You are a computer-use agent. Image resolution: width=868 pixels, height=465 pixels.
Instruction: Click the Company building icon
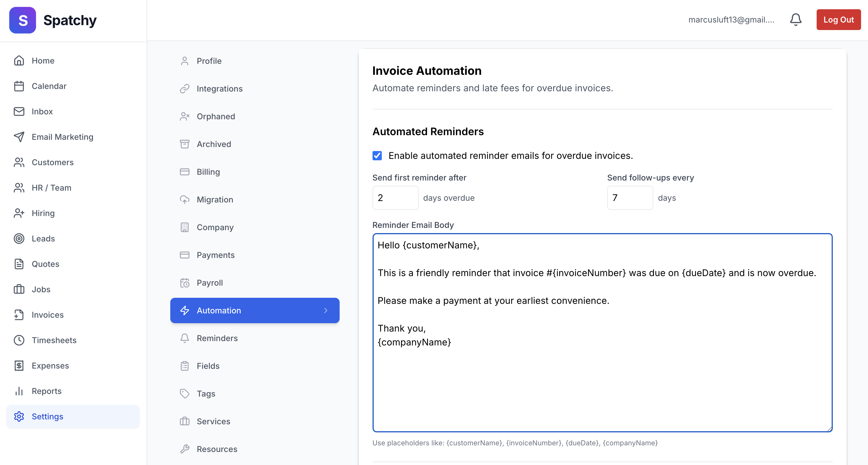point(185,227)
